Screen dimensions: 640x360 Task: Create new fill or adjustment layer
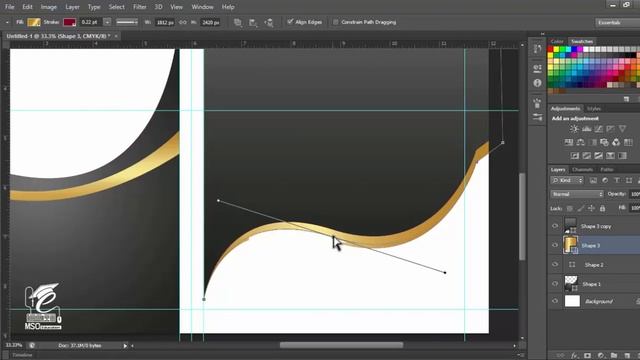pyautogui.click(x=601, y=356)
